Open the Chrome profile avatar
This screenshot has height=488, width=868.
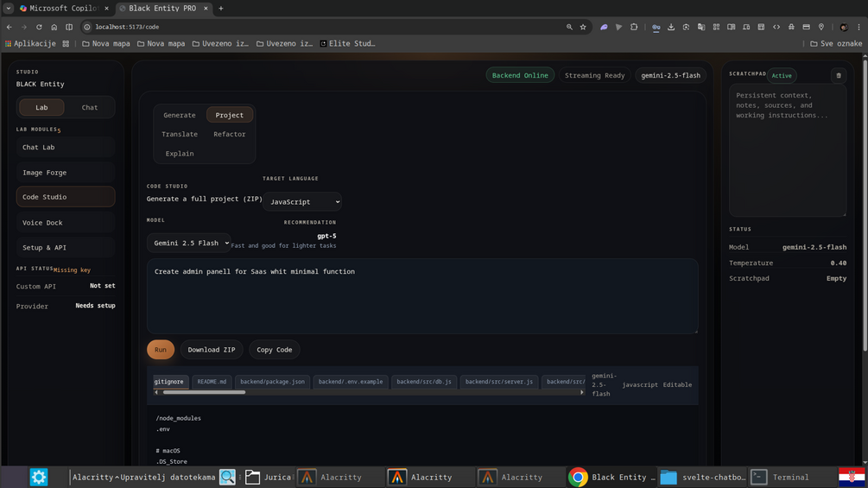[844, 27]
